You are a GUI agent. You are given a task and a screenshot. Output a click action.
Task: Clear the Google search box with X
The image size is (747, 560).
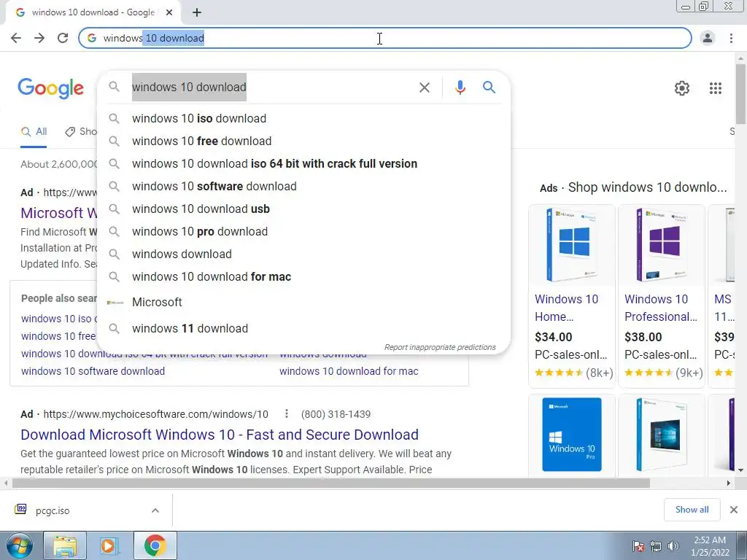424,87
